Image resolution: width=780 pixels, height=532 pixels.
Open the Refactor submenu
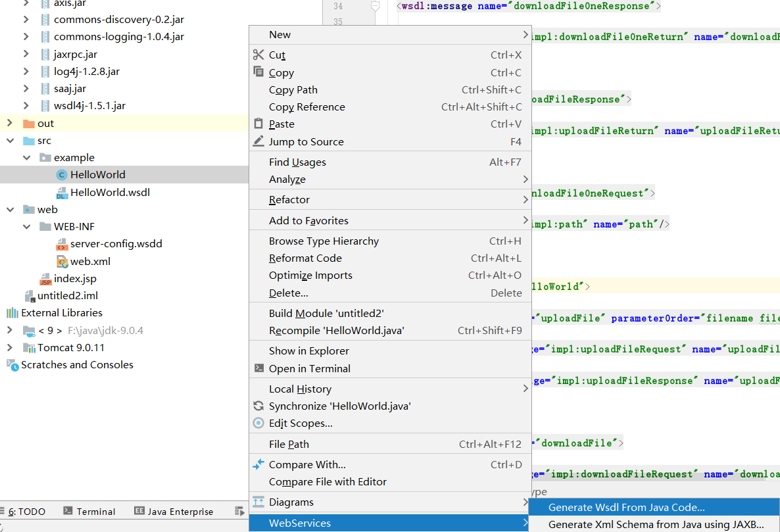pyautogui.click(x=390, y=200)
